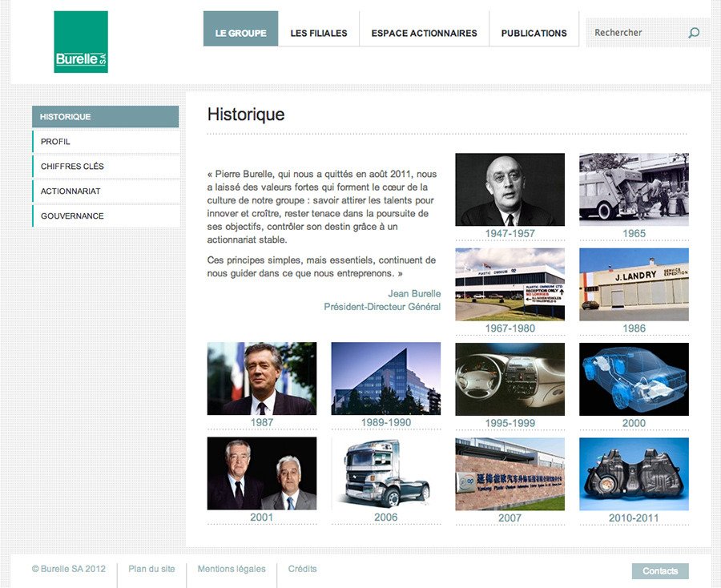Screen dimensions: 721x588
Task: Open the Le Groupe tab
Action: [240, 33]
